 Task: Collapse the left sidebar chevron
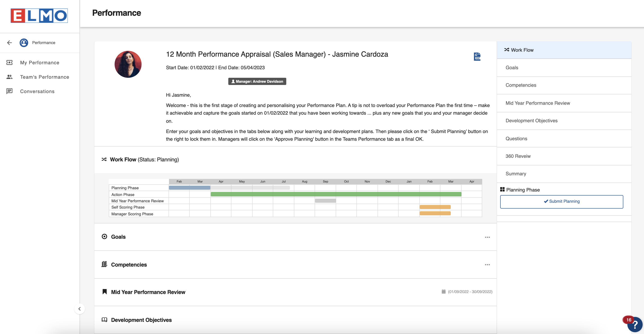click(x=80, y=309)
